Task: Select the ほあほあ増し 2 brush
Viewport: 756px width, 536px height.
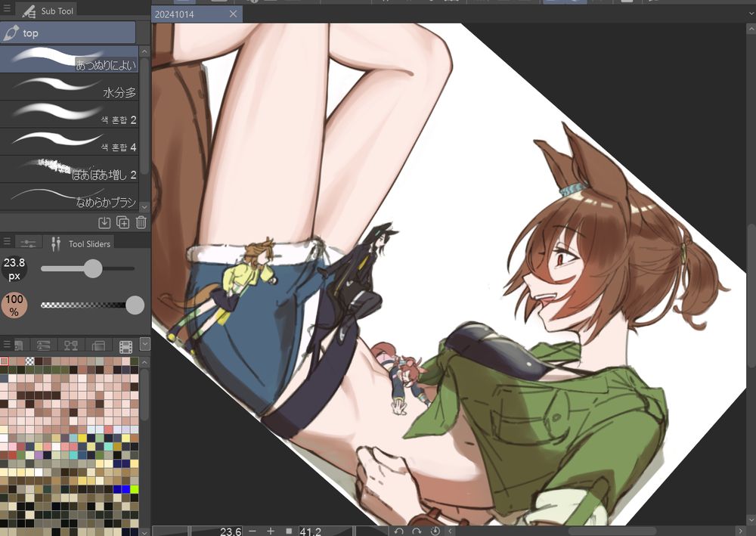Action: (69, 169)
